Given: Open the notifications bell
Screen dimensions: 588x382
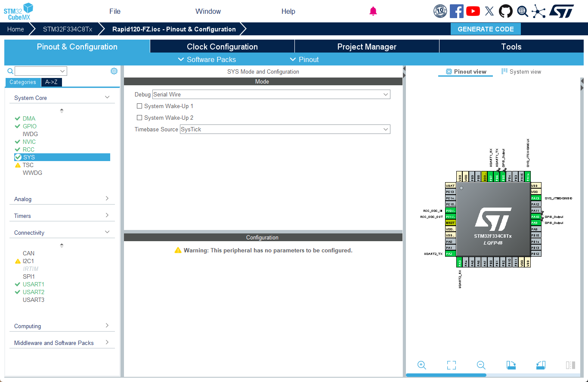Looking at the screenshot, I should tap(373, 11).
